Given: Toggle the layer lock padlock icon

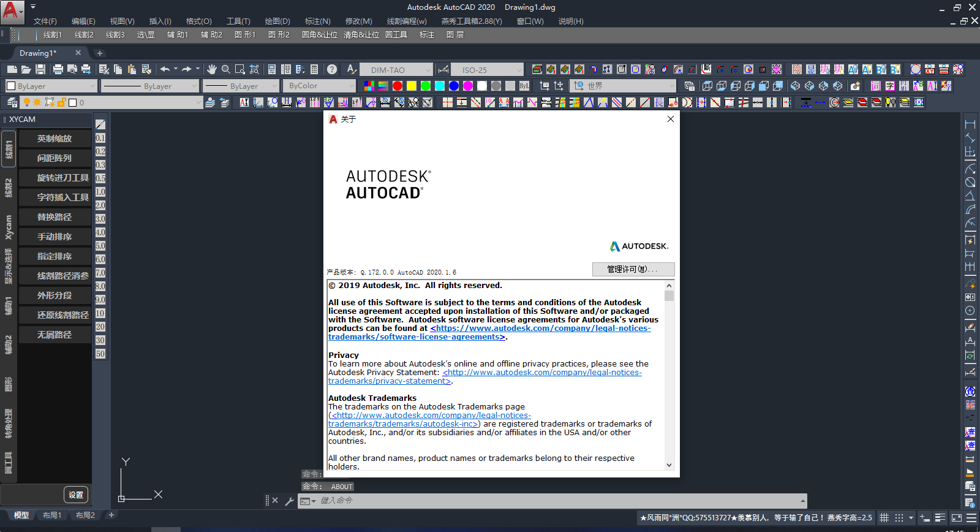Looking at the screenshot, I should [61, 102].
